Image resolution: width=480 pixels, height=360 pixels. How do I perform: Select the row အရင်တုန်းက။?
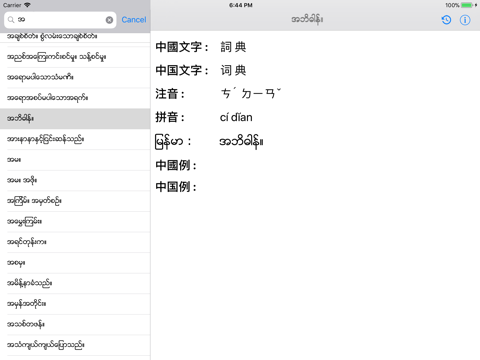tap(75, 242)
